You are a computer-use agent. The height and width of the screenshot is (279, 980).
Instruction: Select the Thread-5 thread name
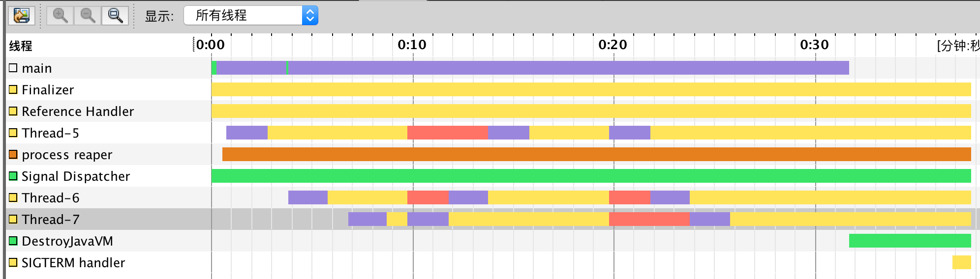pos(50,133)
